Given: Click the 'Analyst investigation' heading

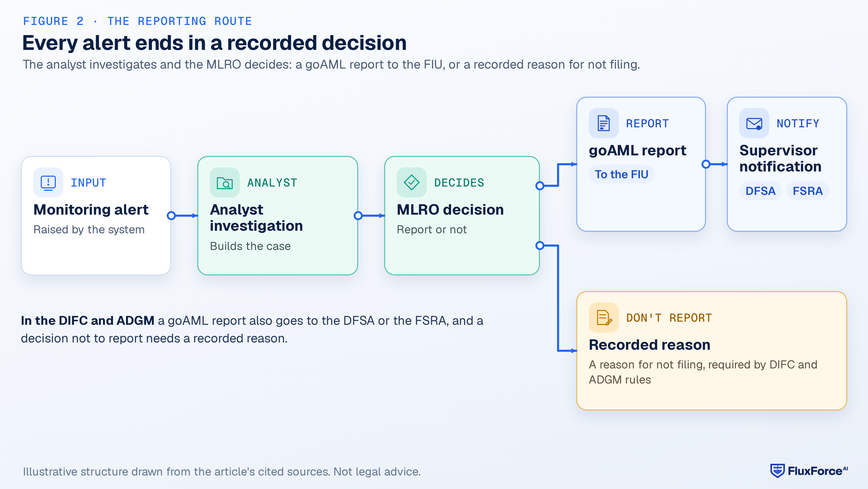Looking at the screenshot, I should tap(256, 217).
